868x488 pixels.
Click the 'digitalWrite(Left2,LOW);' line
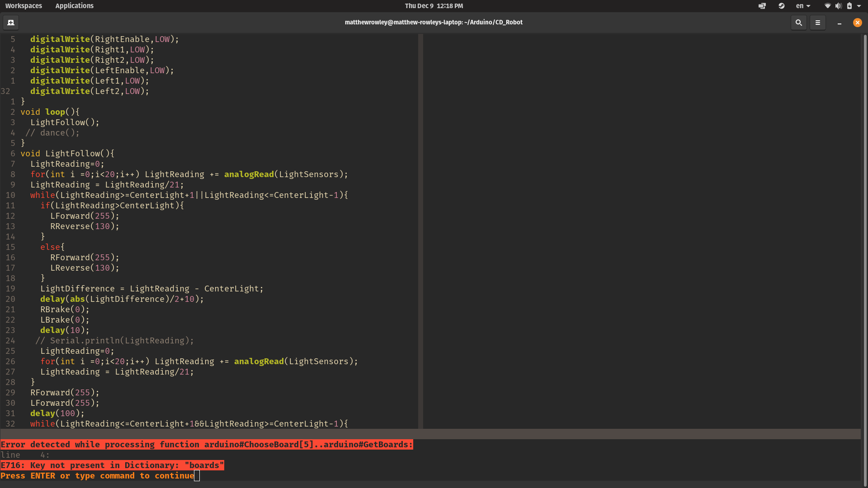[90, 91]
